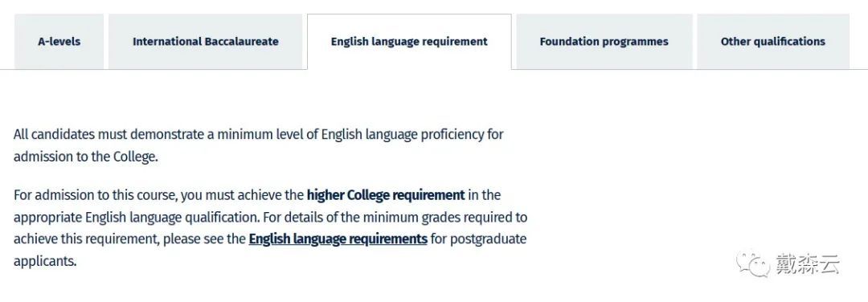Follow the English language requirements link
This screenshot has width=868, height=302.
click(x=338, y=239)
